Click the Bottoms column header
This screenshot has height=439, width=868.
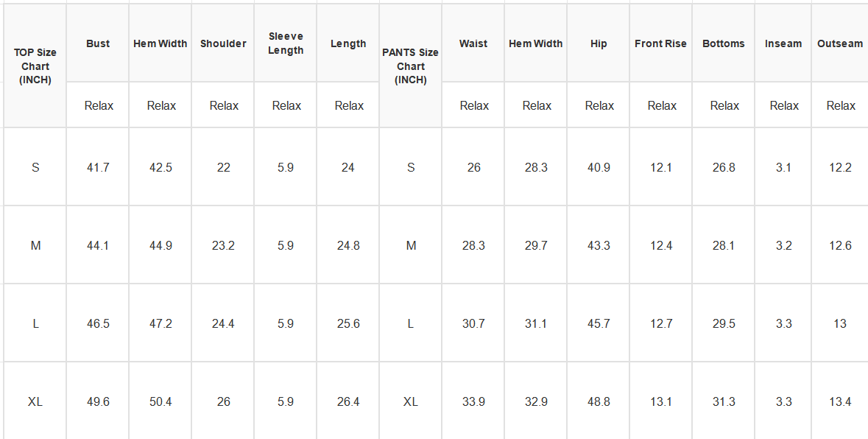[724, 43]
